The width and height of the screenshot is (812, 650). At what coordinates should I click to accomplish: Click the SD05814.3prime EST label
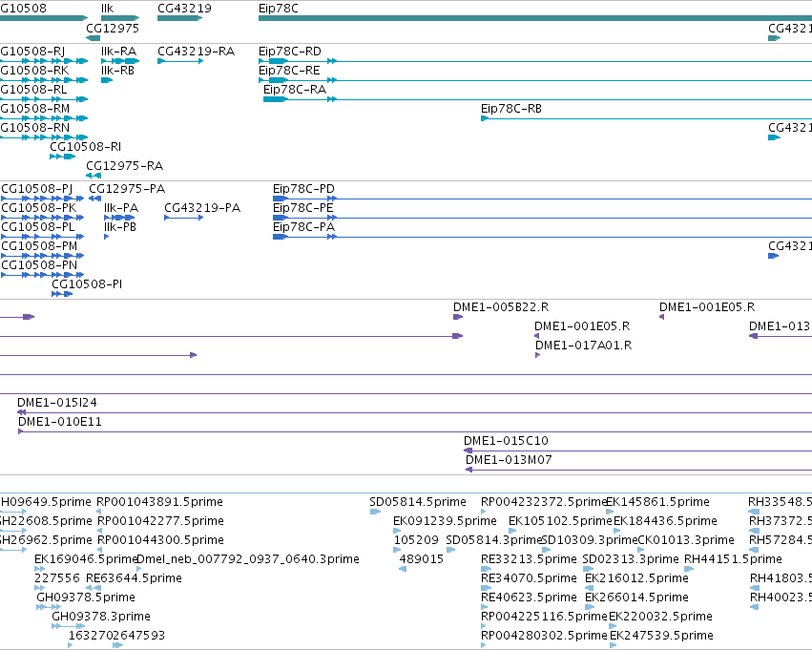click(x=493, y=540)
